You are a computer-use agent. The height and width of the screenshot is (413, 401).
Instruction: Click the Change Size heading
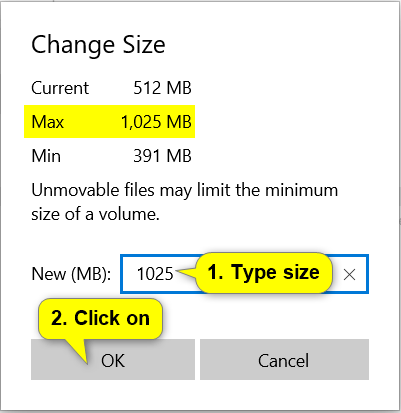pos(98,45)
